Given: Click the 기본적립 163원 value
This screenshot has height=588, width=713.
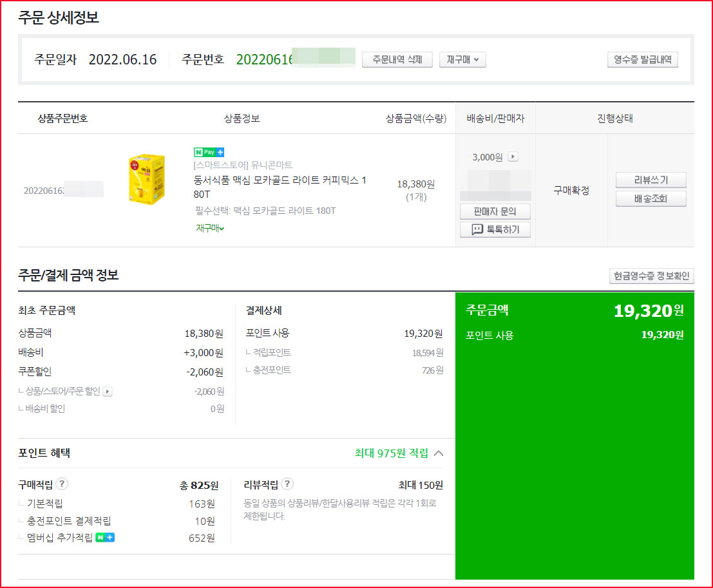Looking at the screenshot, I should (202, 504).
